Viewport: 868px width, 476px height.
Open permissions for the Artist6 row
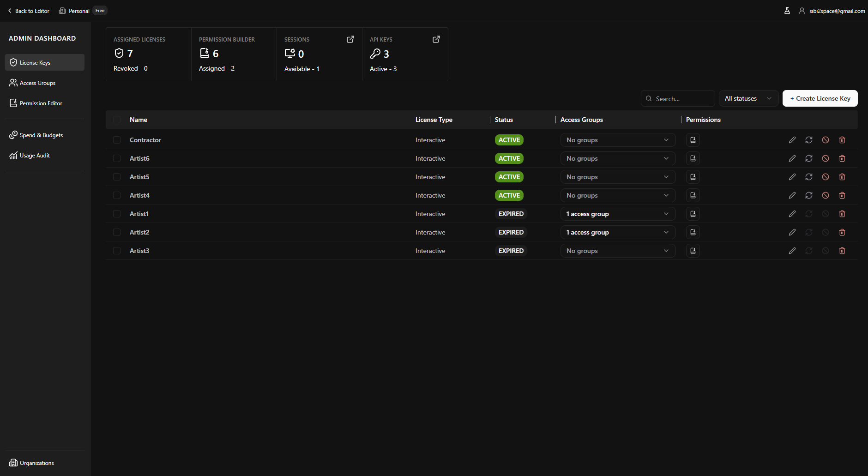pyautogui.click(x=693, y=158)
